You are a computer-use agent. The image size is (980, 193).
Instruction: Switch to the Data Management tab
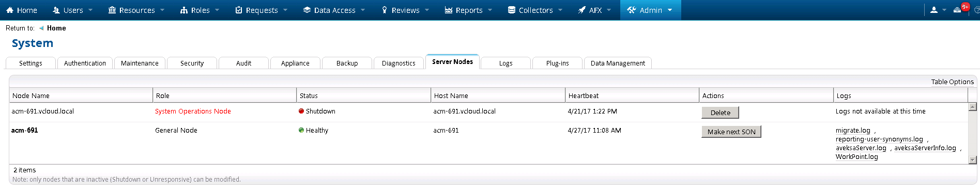[x=618, y=63]
